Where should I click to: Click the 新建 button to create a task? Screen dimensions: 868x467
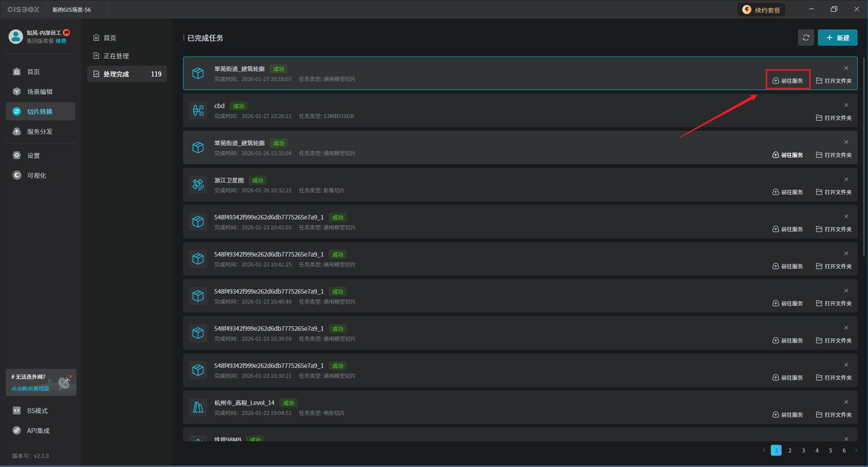(837, 38)
